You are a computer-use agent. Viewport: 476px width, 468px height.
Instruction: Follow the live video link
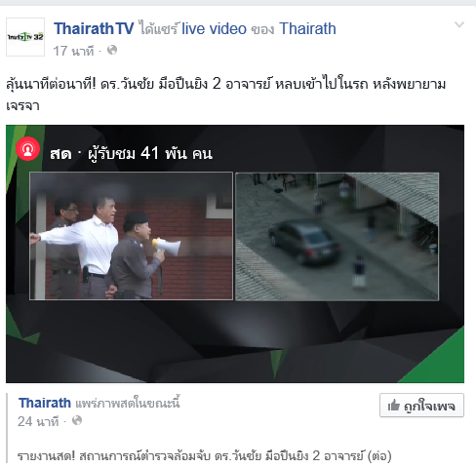click(214, 28)
